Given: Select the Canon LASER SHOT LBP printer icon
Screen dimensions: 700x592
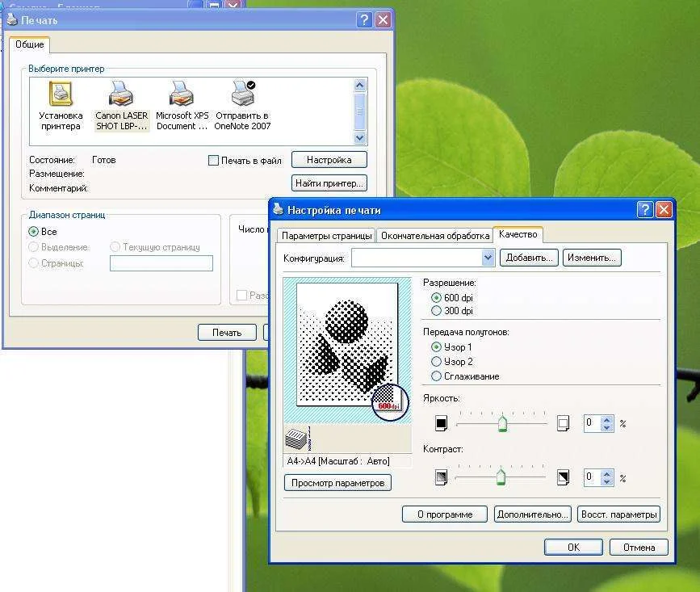Looking at the screenshot, I should tap(121, 95).
